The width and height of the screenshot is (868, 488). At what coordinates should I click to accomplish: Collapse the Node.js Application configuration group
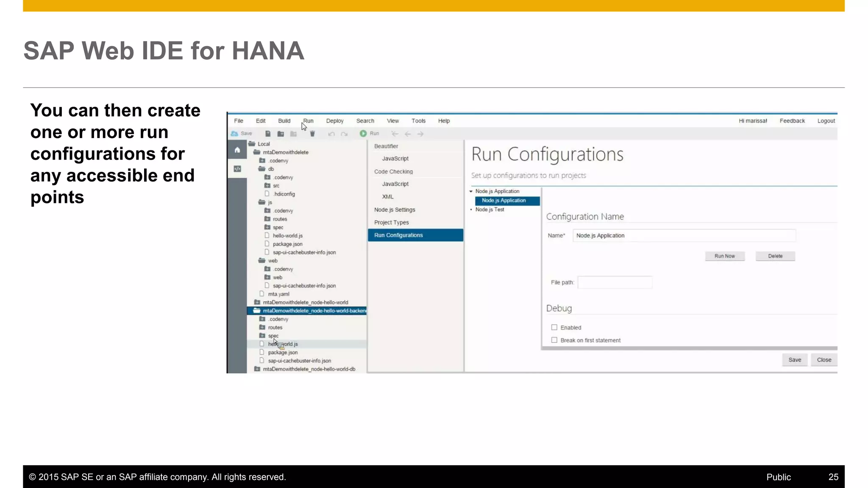point(471,191)
